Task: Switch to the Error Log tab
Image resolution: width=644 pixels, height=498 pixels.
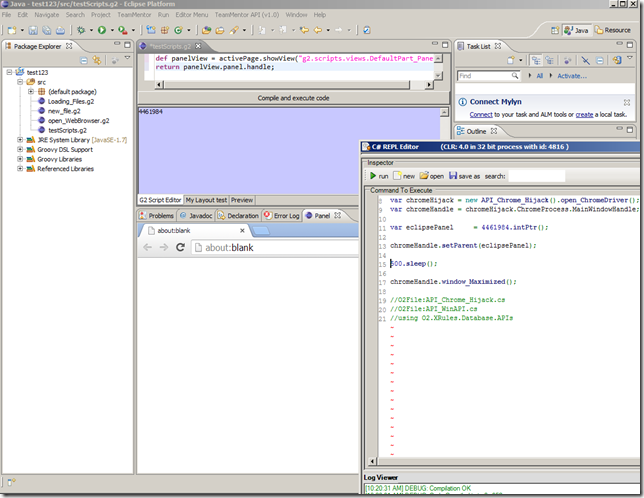Action: (x=282, y=215)
